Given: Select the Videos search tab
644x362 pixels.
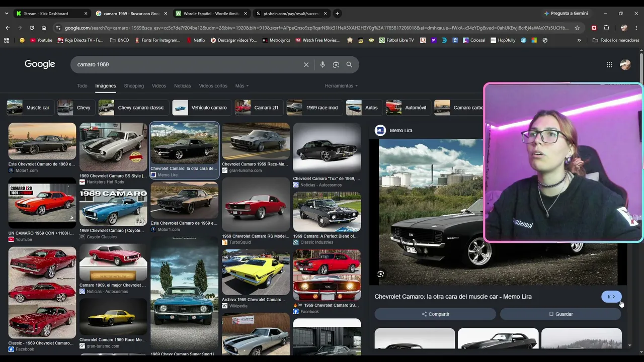Looking at the screenshot, I should [159, 86].
